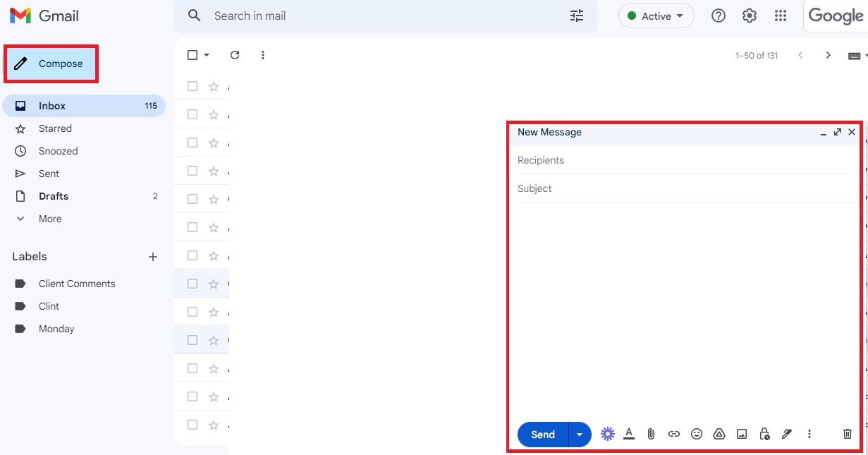The width and height of the screenshot is (868, 455).
Task: Open text formatting options in compose toolbar
Action: 629,434
